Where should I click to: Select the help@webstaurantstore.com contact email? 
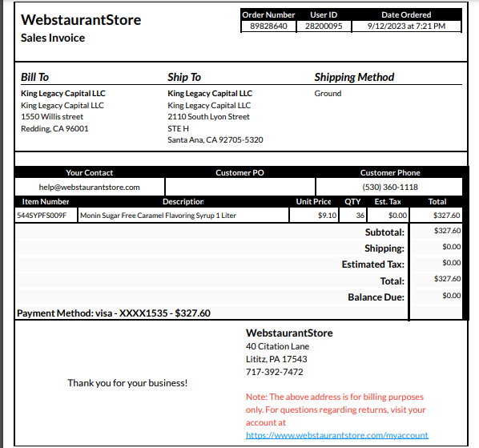[x=89, y=187]
